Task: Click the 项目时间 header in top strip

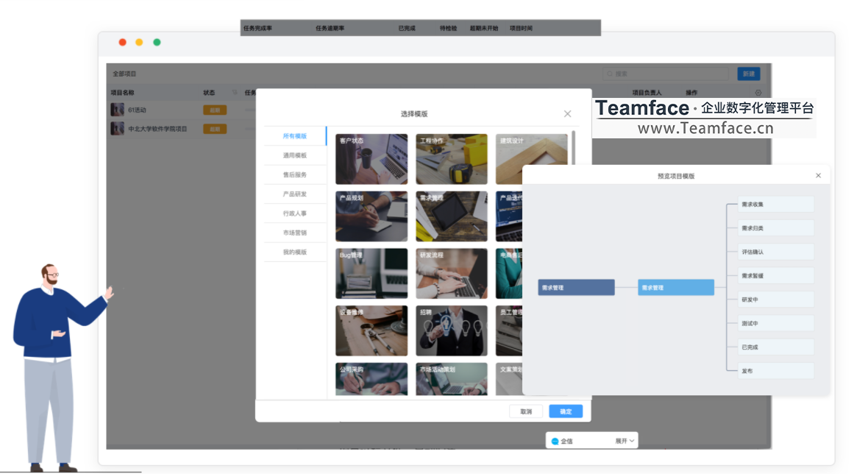Action: click(x=521, y=28)
